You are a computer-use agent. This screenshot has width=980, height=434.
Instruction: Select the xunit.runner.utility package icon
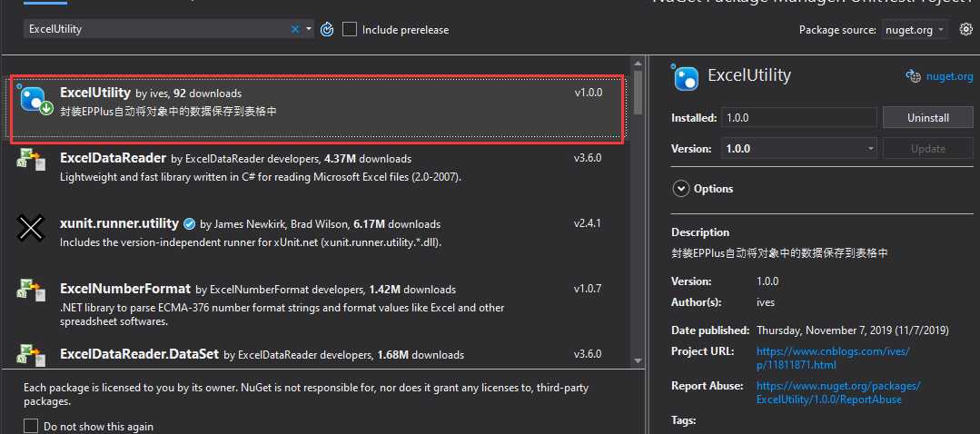point(31,229)
